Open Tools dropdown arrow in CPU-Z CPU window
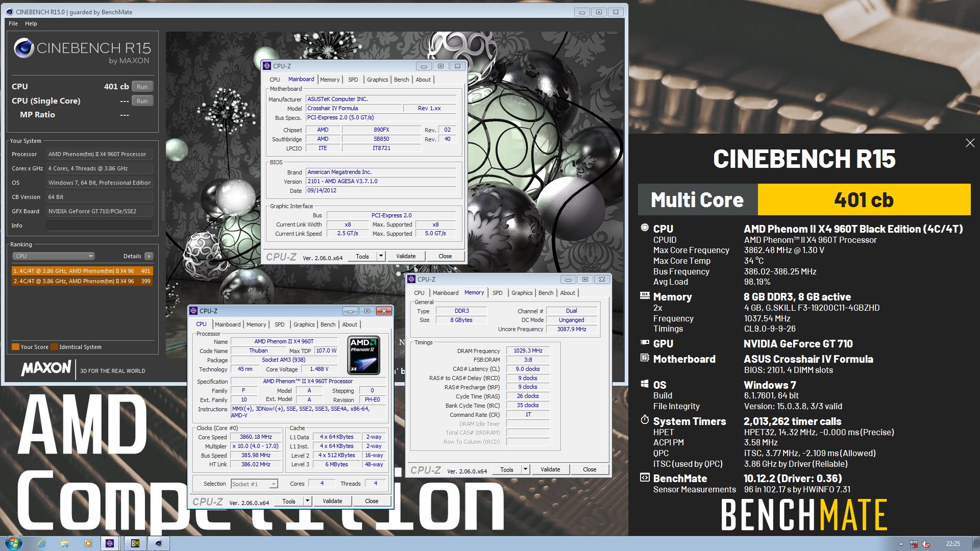The height and width of the screenshot is (551, 980). [307, 501]
